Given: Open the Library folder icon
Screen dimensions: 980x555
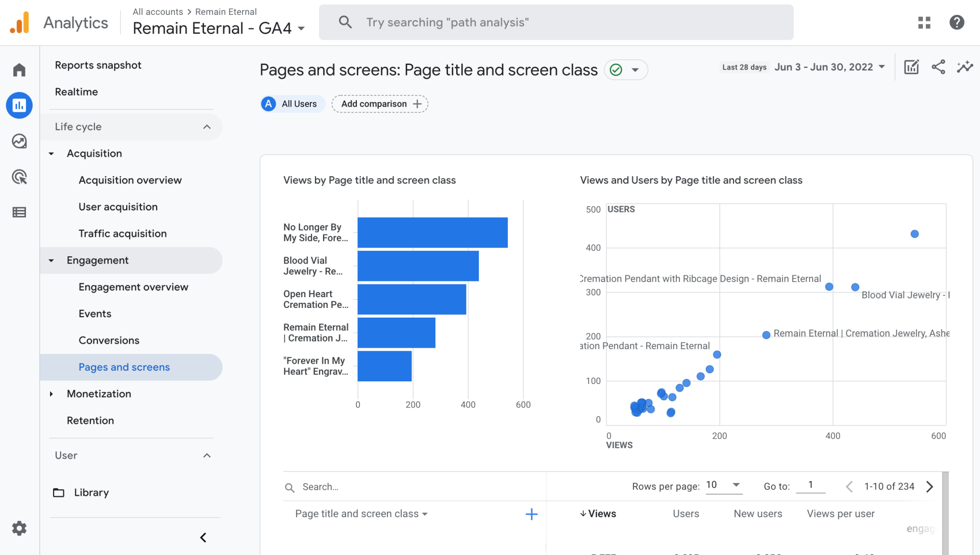Looking at the screenshot, I should (59, 493).
